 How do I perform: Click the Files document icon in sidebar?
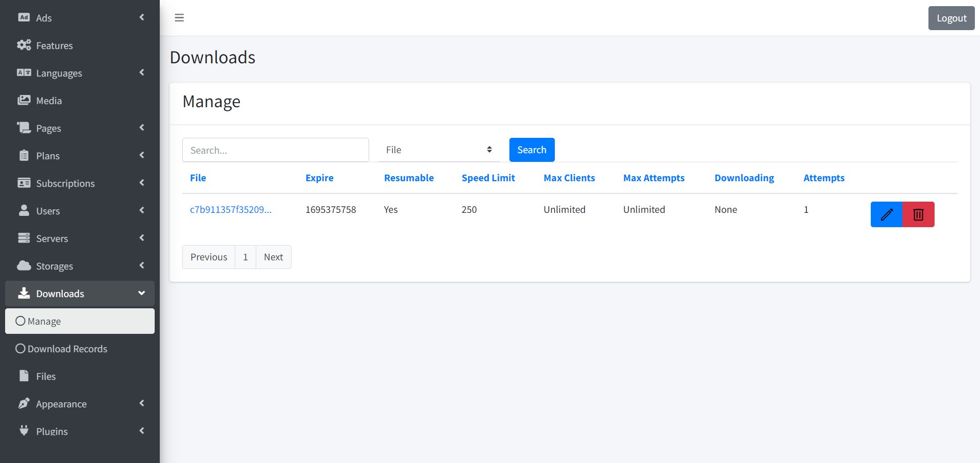24,376
